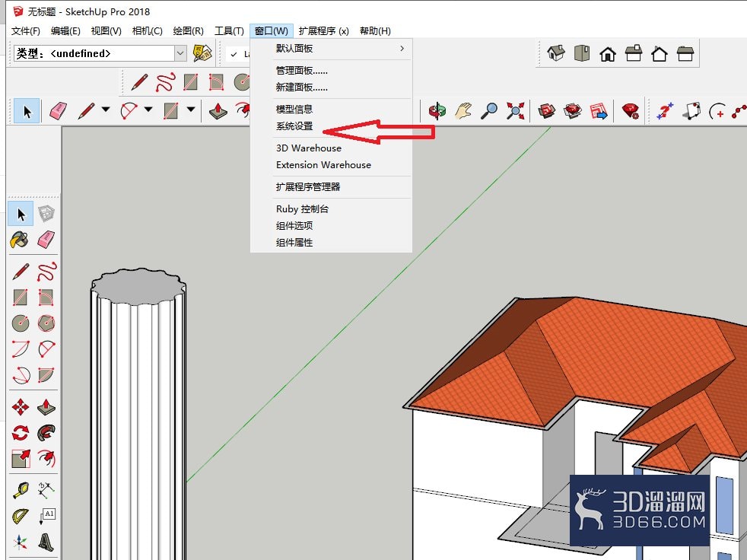The width and height of the screenshot is (747, 560).
Task: Click the Send to LayOut icon
Action: point(599,110)
